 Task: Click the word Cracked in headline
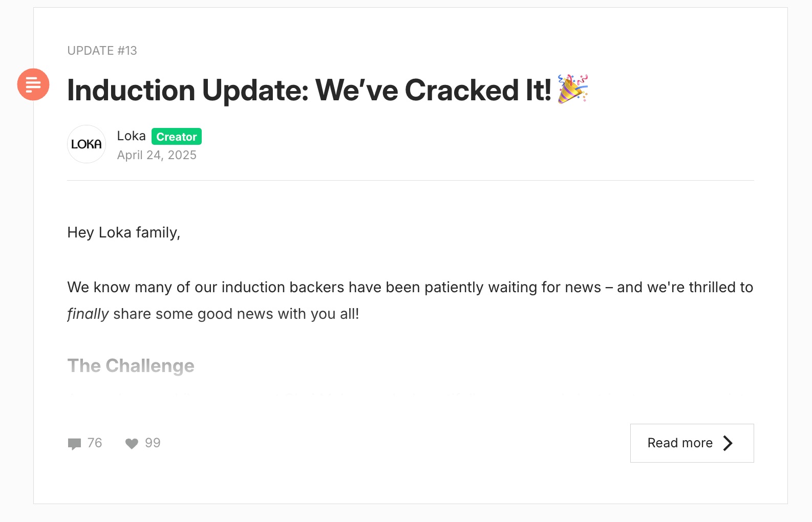pyautogui.click(x=462, y=90)
